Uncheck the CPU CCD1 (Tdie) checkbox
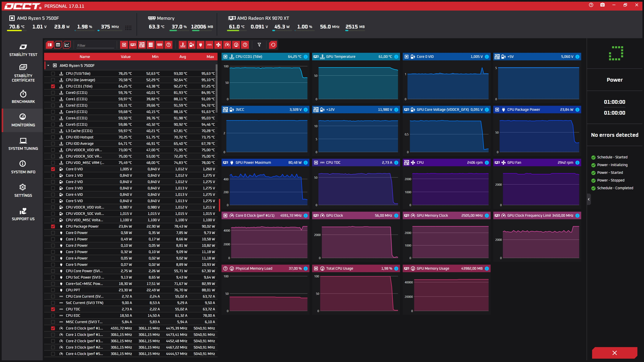The width and height of the screenshot is (644, 362). tap(53, 86)
